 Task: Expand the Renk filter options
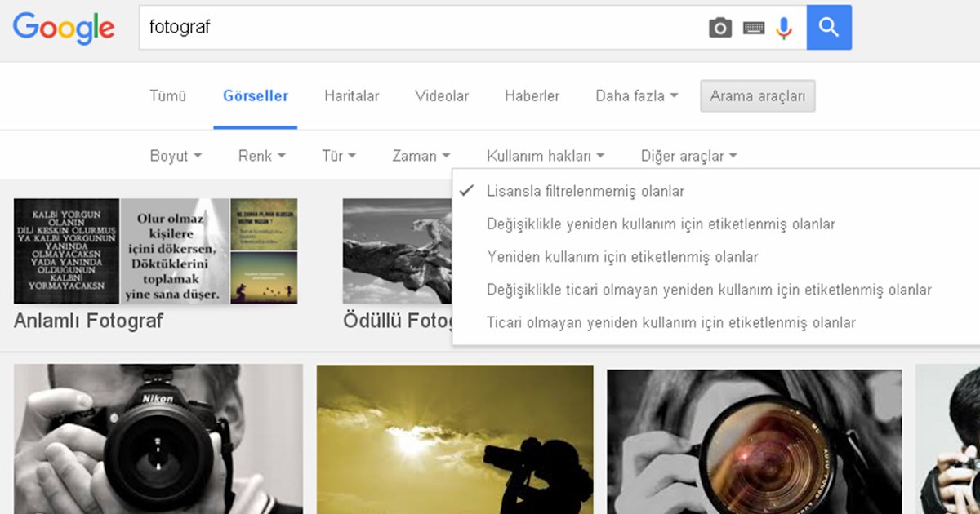pos(261,155)
